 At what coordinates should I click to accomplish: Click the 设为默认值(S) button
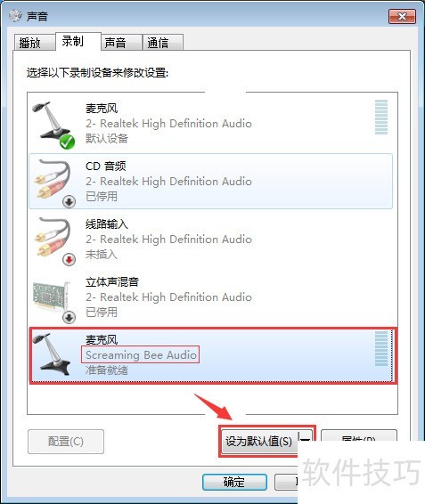(260, 441)
